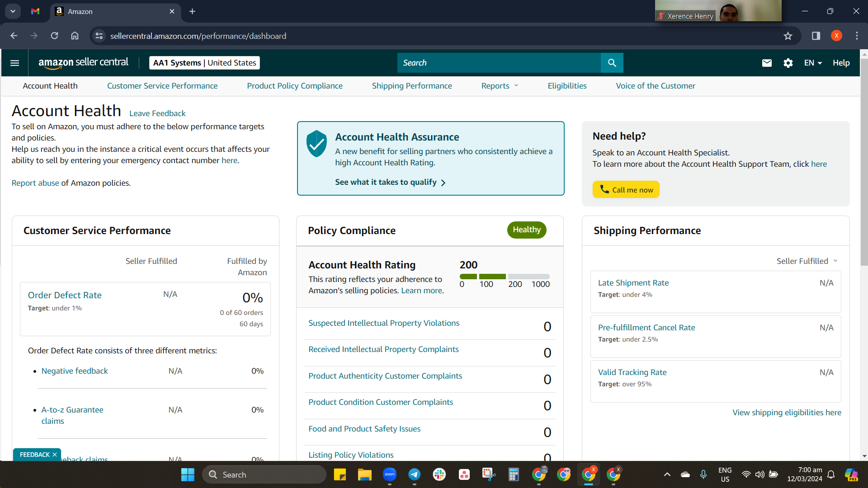Open the Seller Fulfilled shipping dropdown
This screenshot has width=868, height=488.
807,261
